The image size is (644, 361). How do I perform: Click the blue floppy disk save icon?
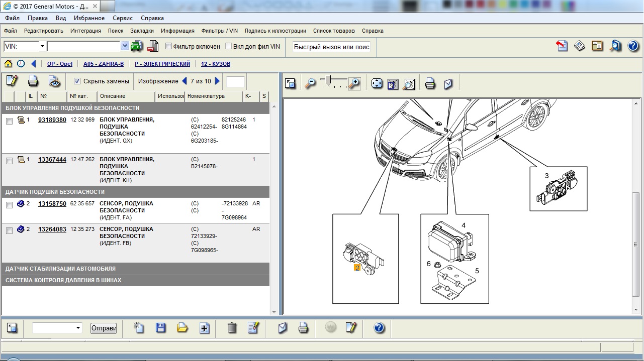pyautogui.click(x=161, y=328)
